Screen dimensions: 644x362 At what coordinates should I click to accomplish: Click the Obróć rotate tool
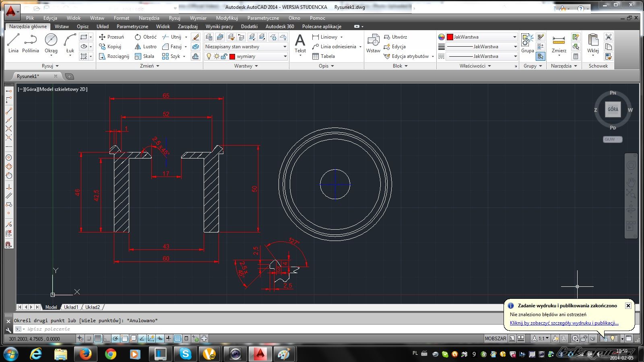pos(146,37)
